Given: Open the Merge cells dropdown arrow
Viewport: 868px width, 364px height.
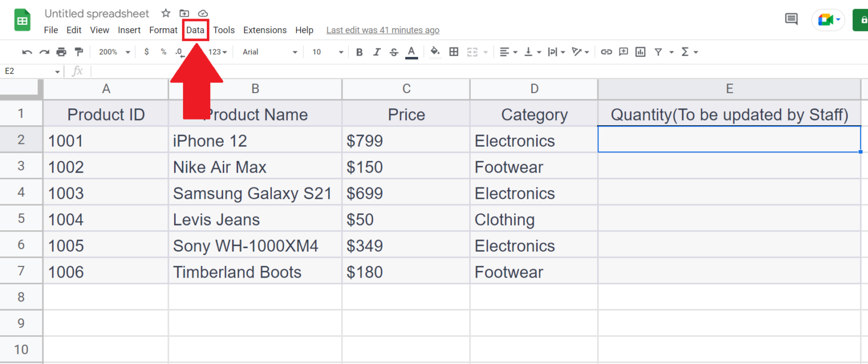Looking at the screenshot, I should click(x=485, y=52).
